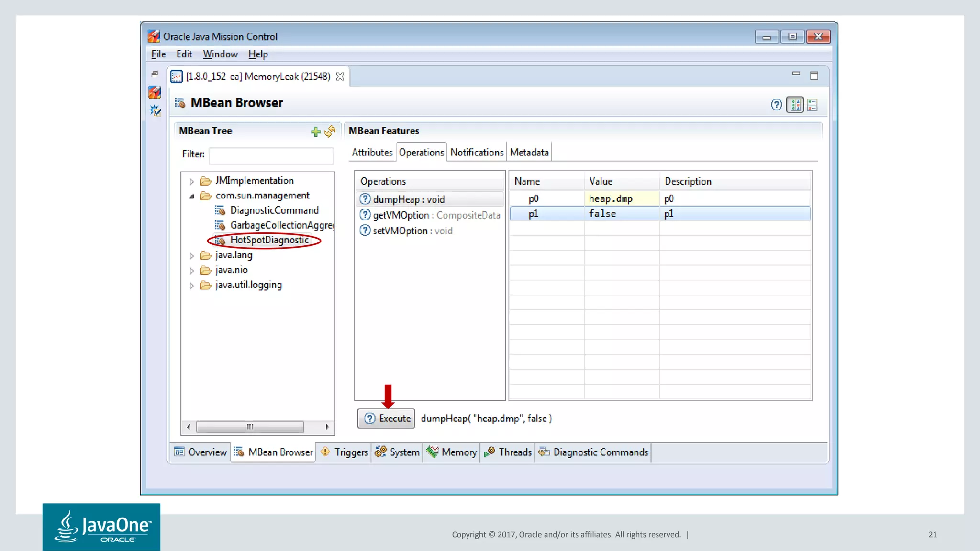Click the green plus add MBean icon

pos(316,132)
